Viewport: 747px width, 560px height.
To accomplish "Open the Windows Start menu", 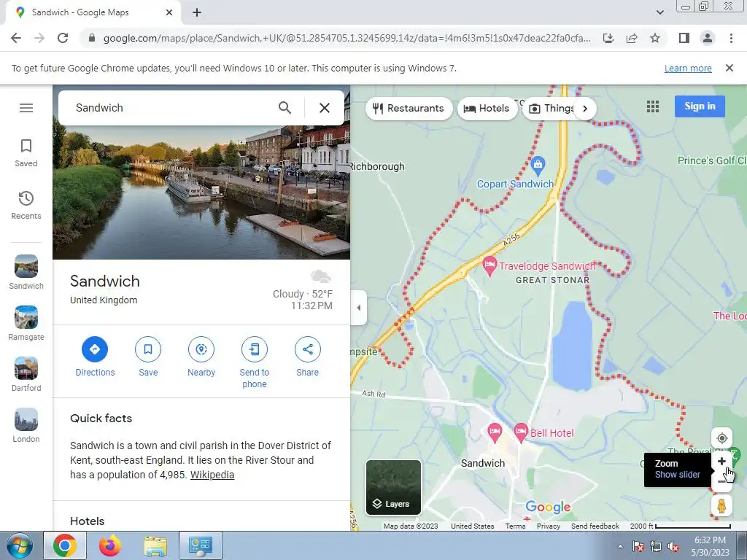I will [x=20, y=545].
